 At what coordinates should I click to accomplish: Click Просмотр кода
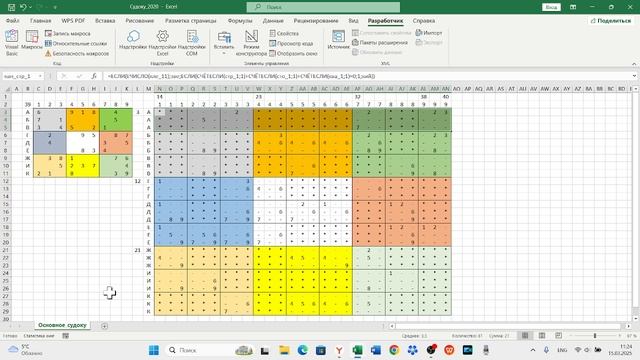click(291, 43)
